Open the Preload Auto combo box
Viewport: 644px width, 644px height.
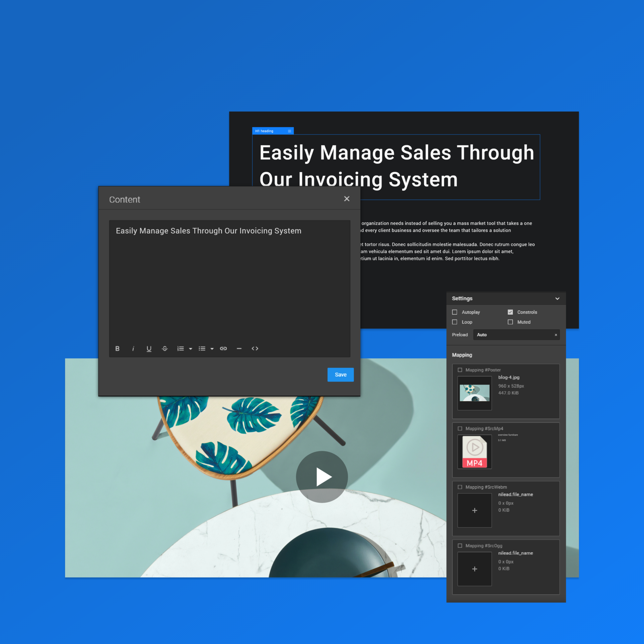point(516,335)
